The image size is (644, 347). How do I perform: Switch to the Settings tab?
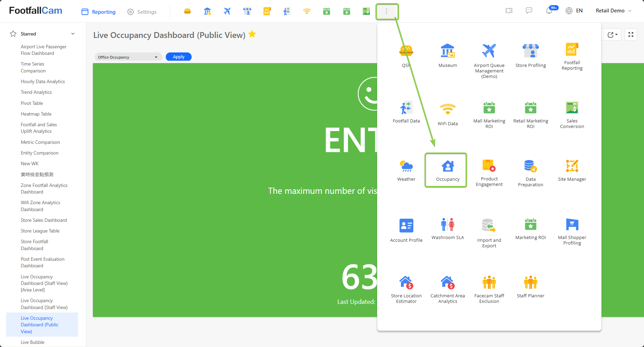click(142, 12)
